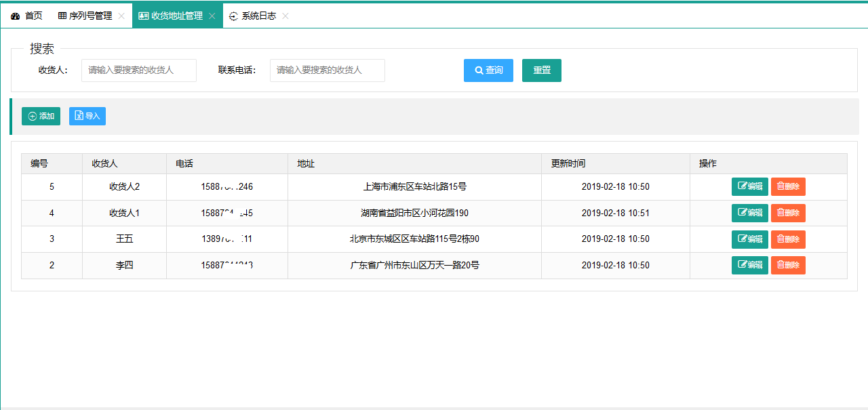Edit the row for 收货人1
Viewport: 868px width, 410px height.
pos(749,213)
